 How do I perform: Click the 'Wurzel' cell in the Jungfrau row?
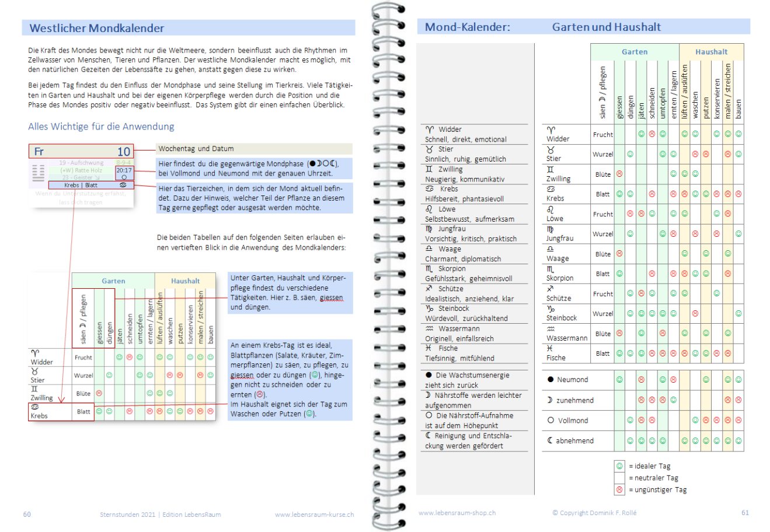click(x=602, y=234)
